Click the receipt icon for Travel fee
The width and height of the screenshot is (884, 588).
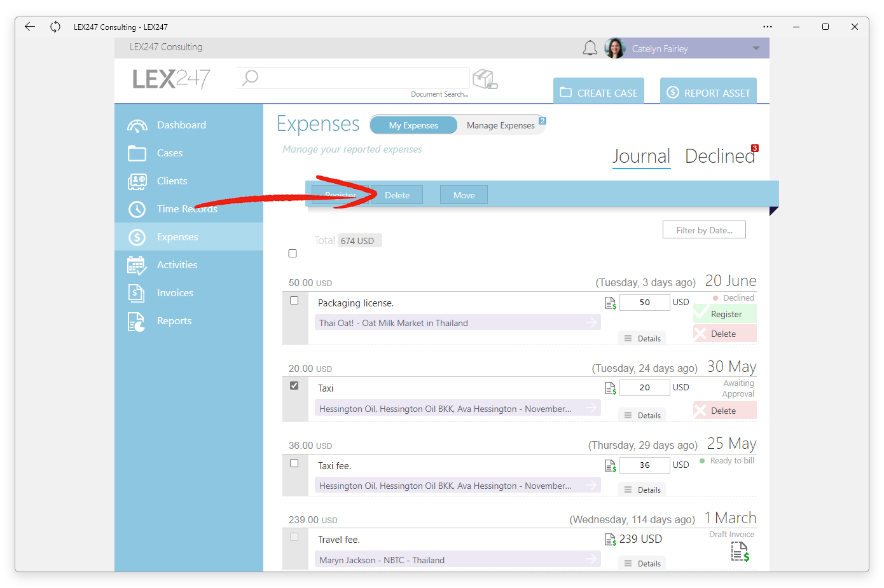[x=610, y=540]
